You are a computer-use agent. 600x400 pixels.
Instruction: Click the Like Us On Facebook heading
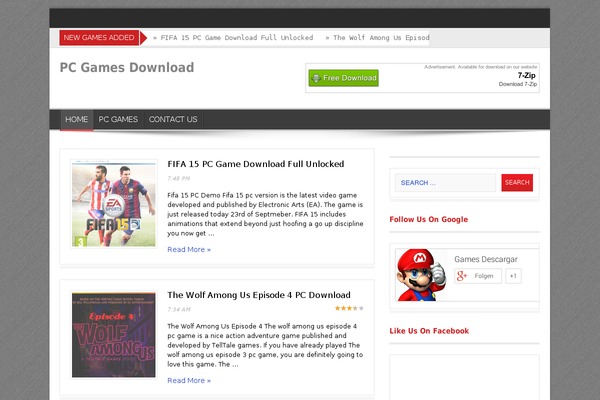pyautogui.click(x=429, y=331)
